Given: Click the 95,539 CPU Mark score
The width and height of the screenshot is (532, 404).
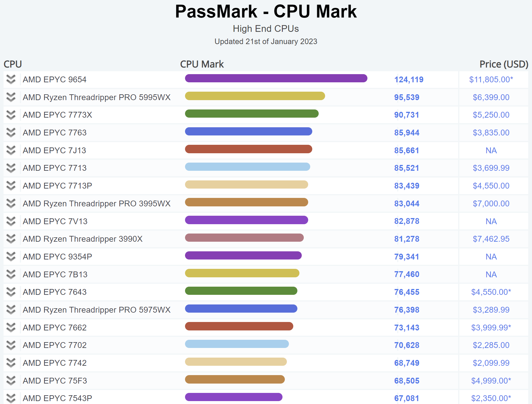Looking at the screenshot, I should click(x=407, y=97).
